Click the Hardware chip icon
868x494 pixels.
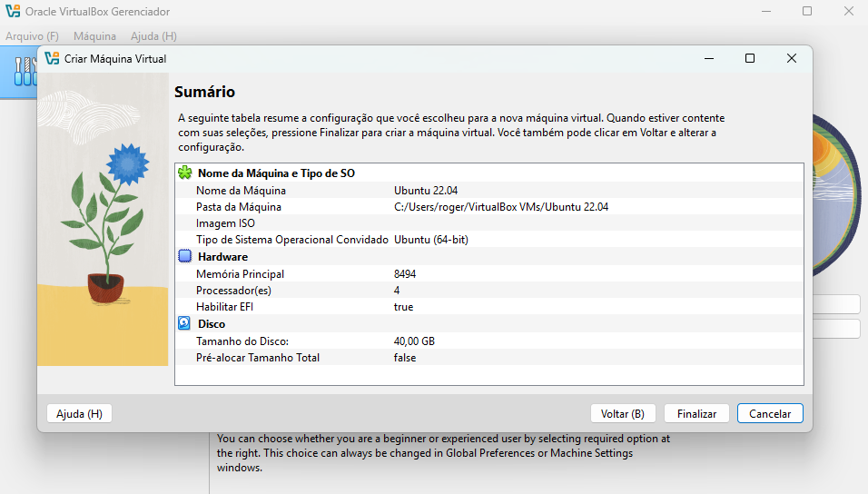(x=185, y=257)
